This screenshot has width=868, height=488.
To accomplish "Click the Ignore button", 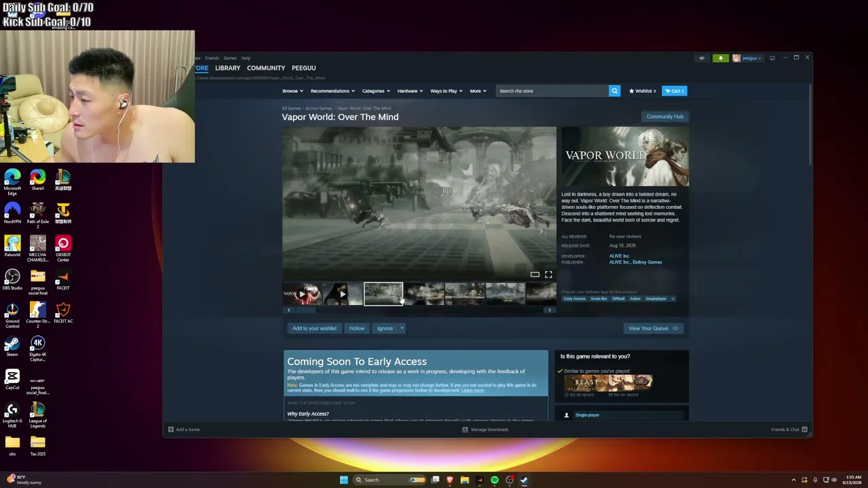I will tap(385, 328).
